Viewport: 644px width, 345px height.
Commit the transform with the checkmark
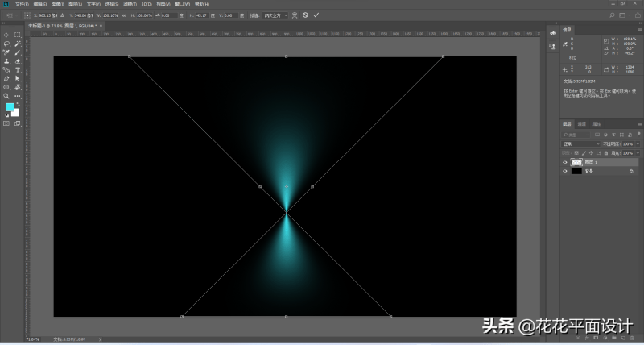click(316, 15)
